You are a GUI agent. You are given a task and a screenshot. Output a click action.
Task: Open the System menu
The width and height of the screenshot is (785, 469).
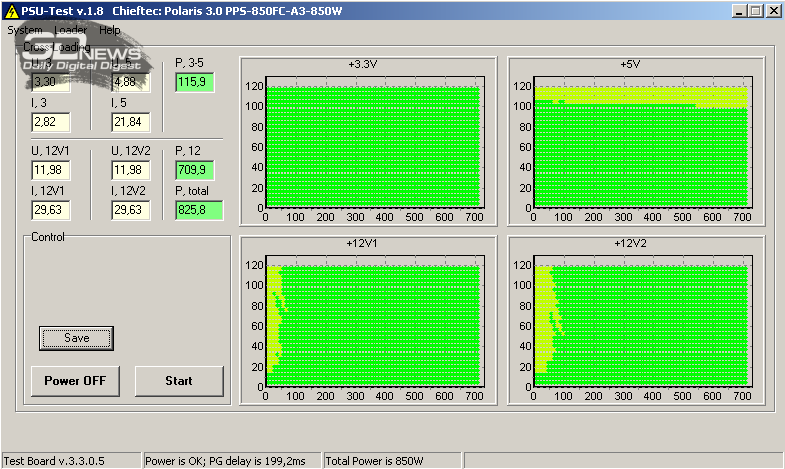tap(24, 30)
